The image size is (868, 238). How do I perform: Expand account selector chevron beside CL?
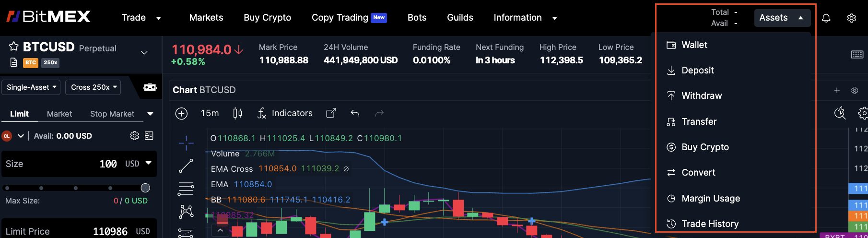pos(21,136)
